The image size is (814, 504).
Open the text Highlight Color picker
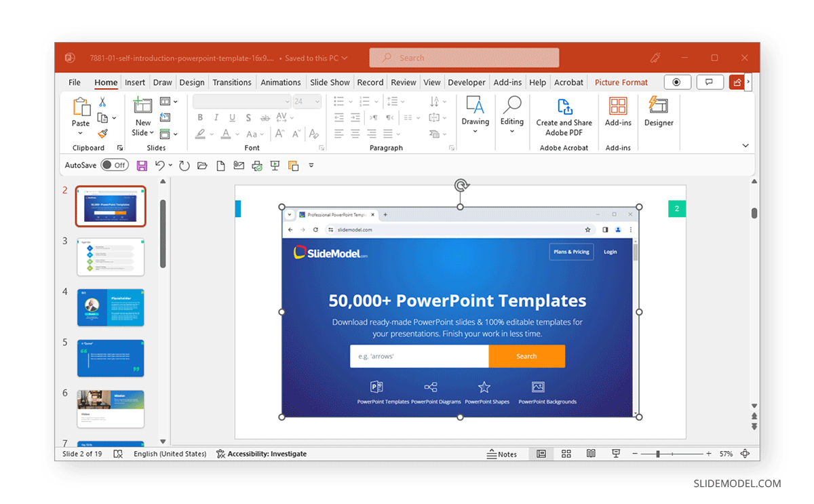200,134
